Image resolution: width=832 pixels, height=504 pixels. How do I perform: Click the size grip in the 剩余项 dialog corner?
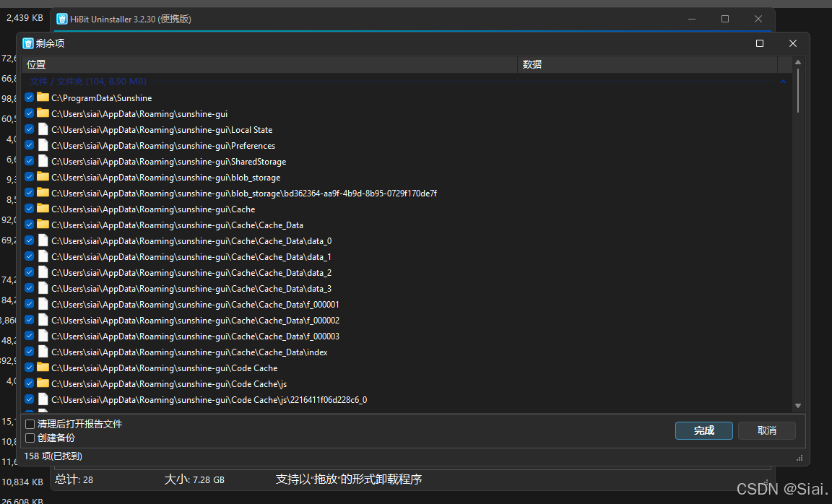tap(799, 458)
